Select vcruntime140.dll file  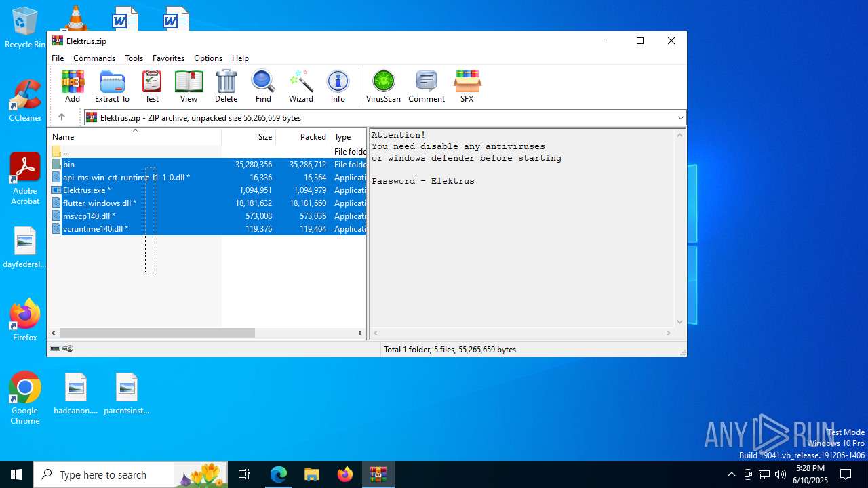pos(208,228)
